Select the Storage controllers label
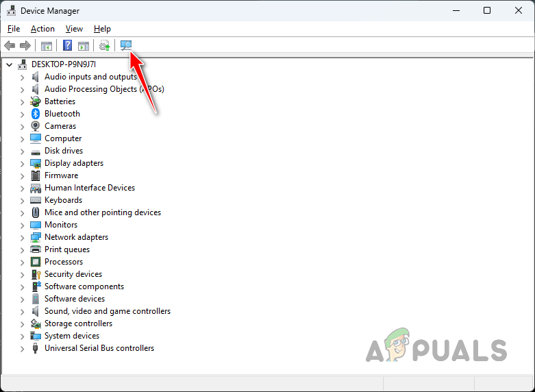535x392 pixels. (x=79, y=323)
